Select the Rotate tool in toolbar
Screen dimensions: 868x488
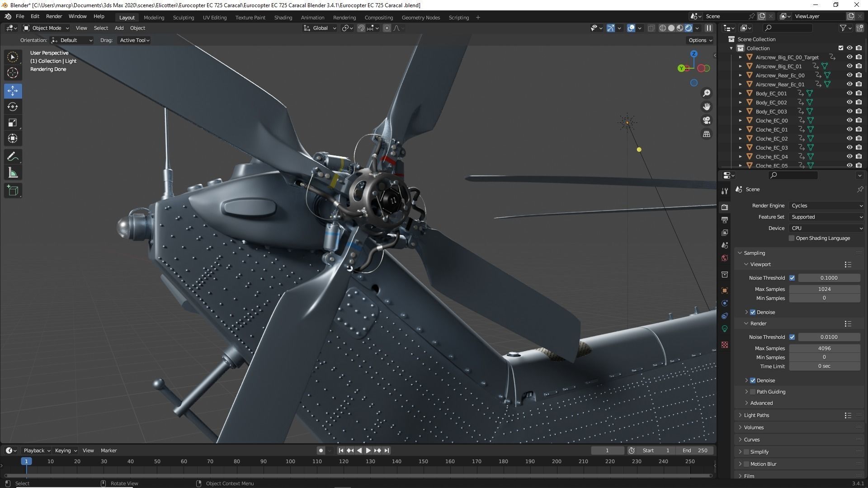click(x=13, y=107)
